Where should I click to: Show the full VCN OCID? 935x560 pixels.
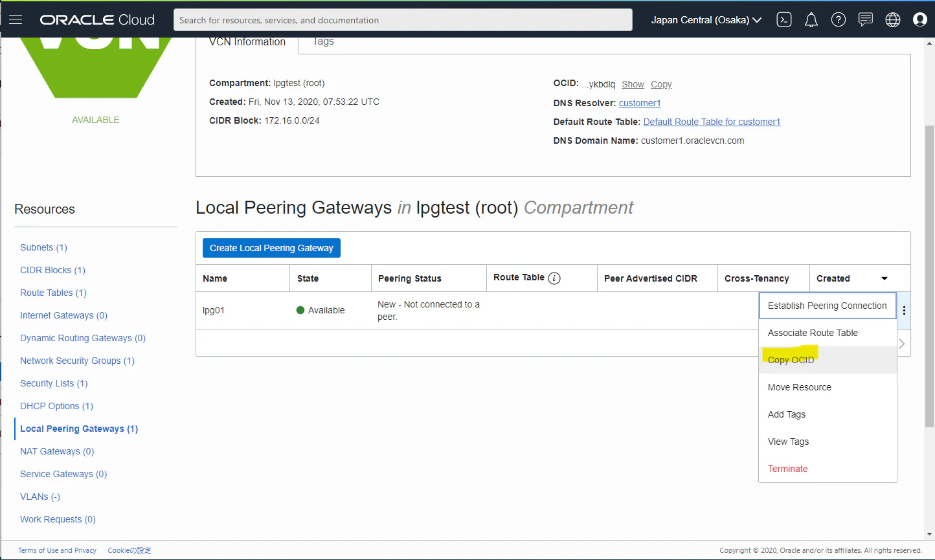633,84
